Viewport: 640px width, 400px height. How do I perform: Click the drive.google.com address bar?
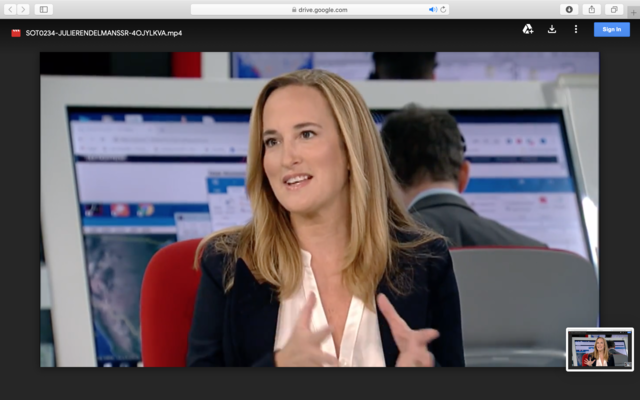319,9
